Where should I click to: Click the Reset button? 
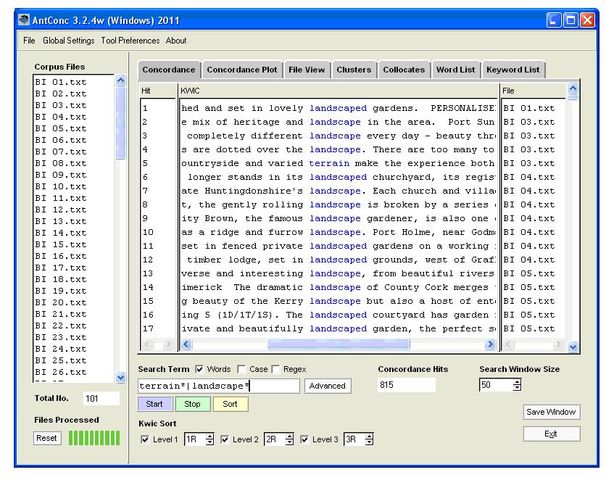pos(47,438)
